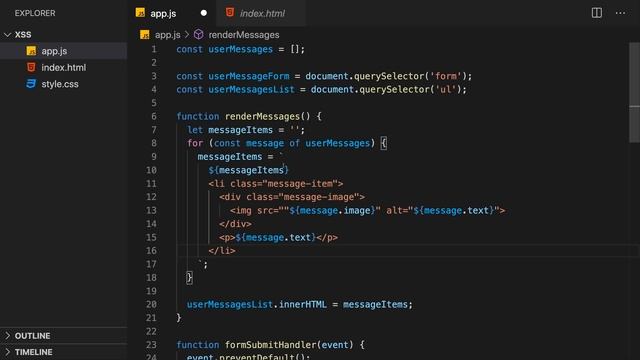Click the breadcrumb chevron separator after app.js

click(187, 35)
